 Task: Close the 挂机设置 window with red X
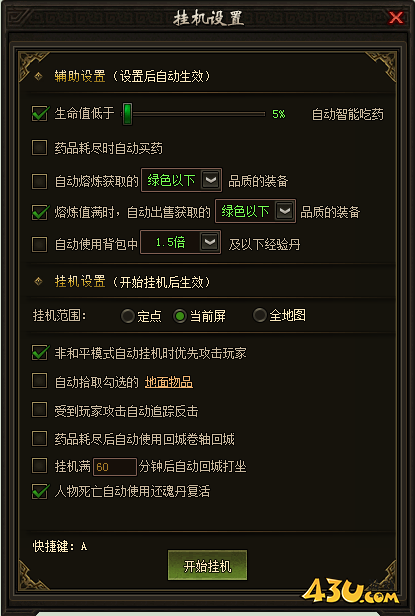396,18
